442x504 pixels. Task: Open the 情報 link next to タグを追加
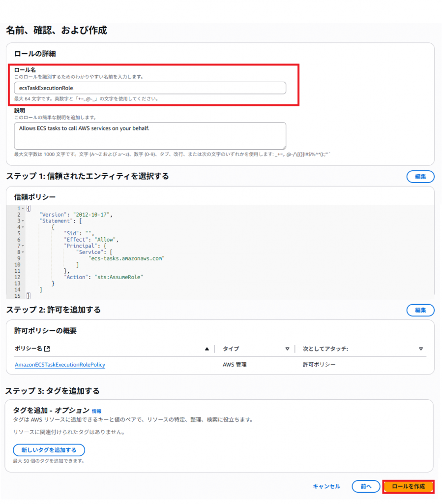(96, 411)
